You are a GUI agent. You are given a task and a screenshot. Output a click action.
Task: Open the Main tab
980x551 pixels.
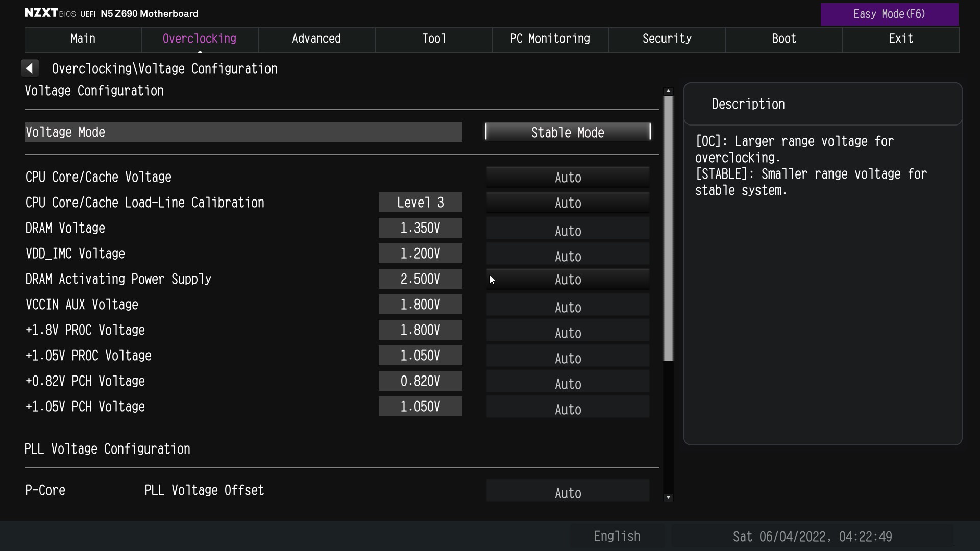83,39
